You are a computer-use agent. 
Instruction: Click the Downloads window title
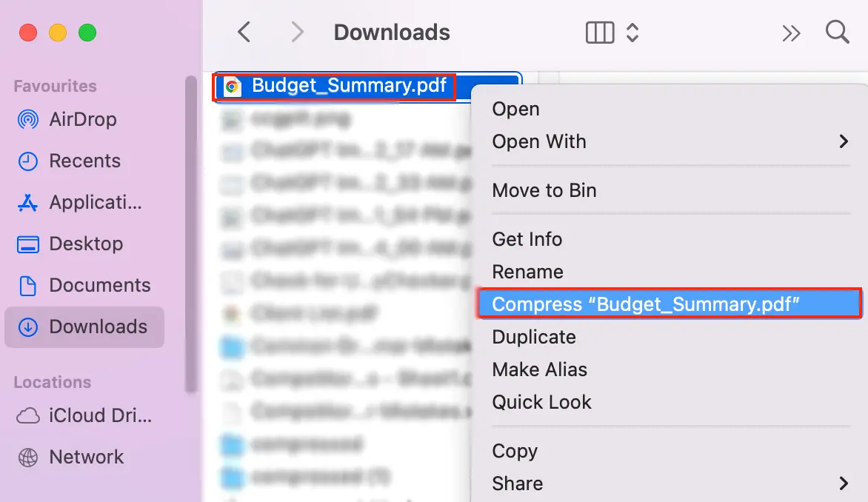click(392, 33)
